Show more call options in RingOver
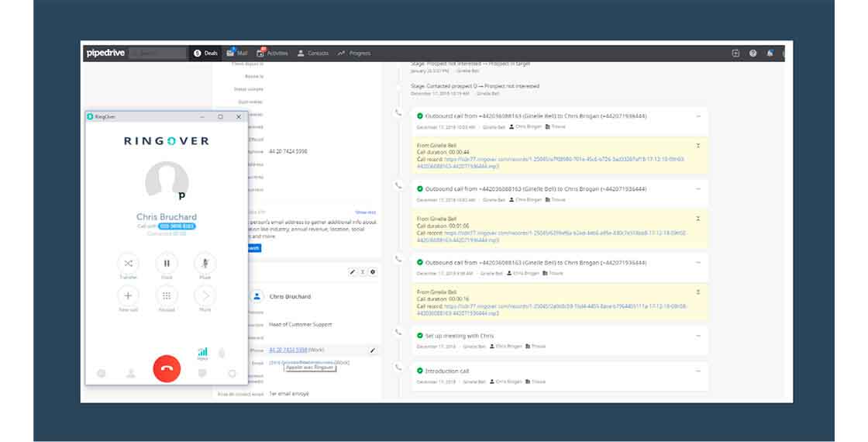868x442 pixels. coord(205,295)
